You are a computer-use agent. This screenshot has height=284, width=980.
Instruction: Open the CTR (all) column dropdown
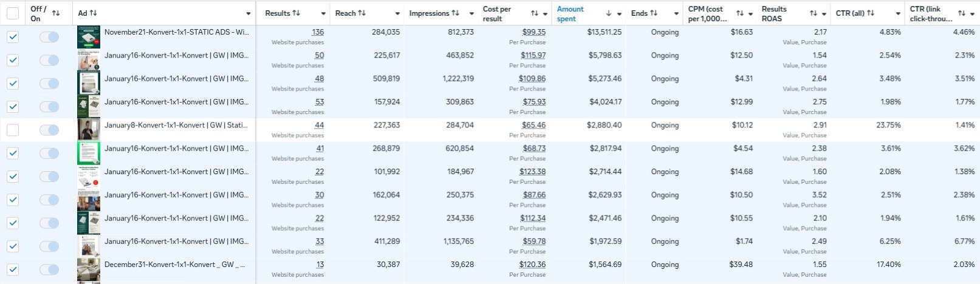click(x=898, y=14)
